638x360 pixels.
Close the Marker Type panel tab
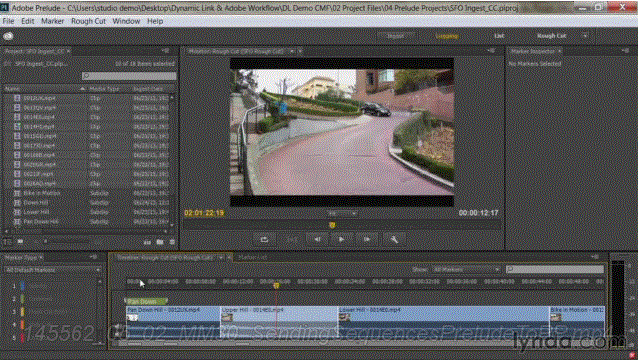click(x=41, y=257)
